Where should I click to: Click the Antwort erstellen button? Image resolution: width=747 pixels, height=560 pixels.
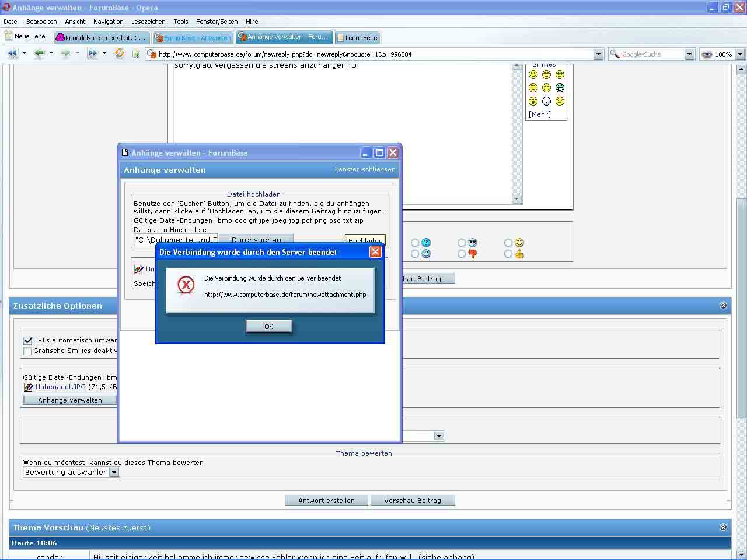(326, 501)
